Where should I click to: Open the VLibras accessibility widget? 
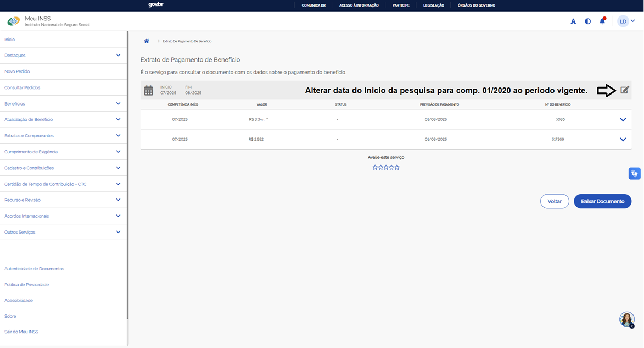[x=634, y=174]
